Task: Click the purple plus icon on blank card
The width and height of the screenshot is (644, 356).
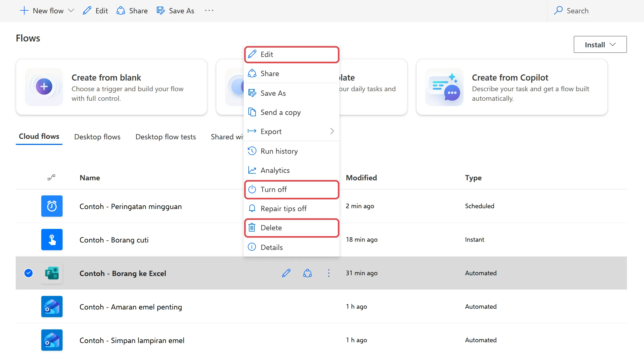Action: pos(44,87)
